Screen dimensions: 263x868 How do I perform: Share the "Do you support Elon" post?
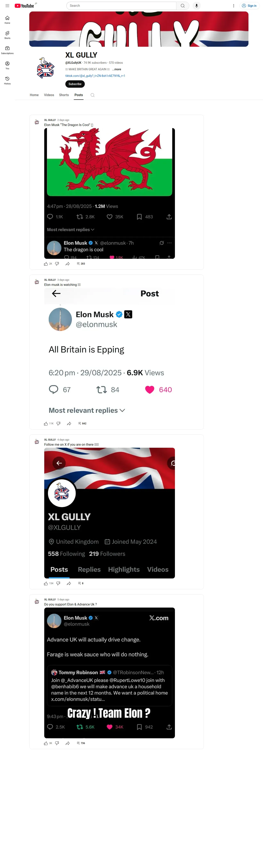pyautogui.click(x=68, y=743)
